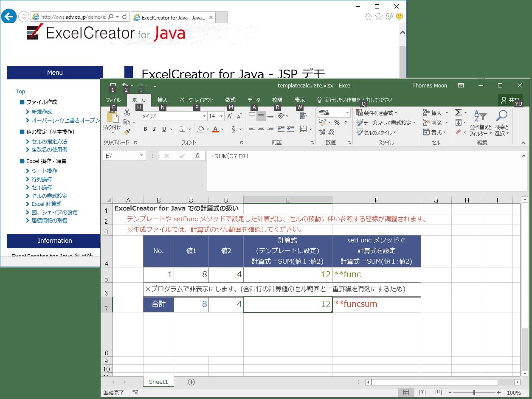Open 並べ替えとフィルター sort and filter

(x=480, y=123)
